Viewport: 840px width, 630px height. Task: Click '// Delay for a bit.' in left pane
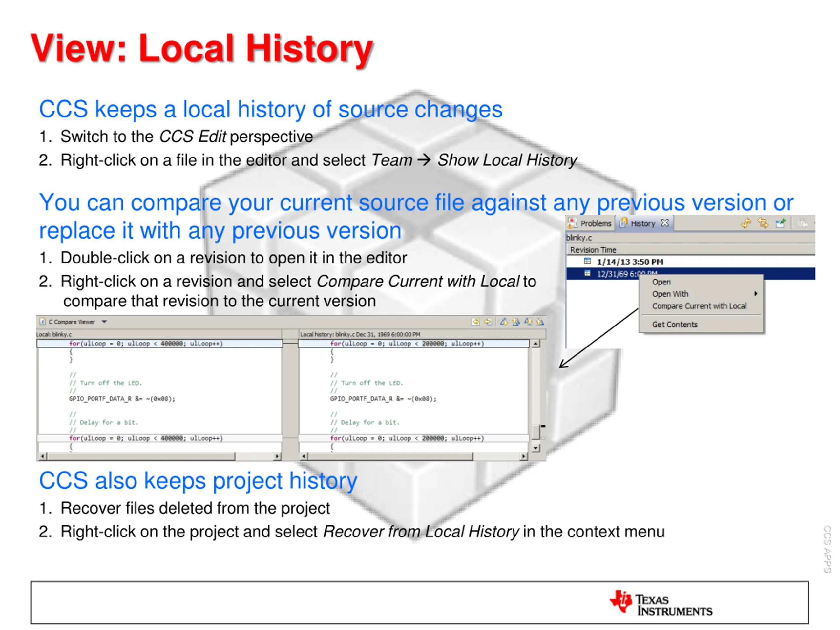pyautogui.click(x=103, y=422)
